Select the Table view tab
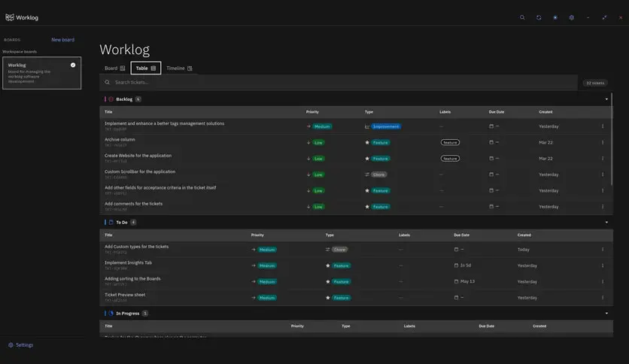 (146, 68)
